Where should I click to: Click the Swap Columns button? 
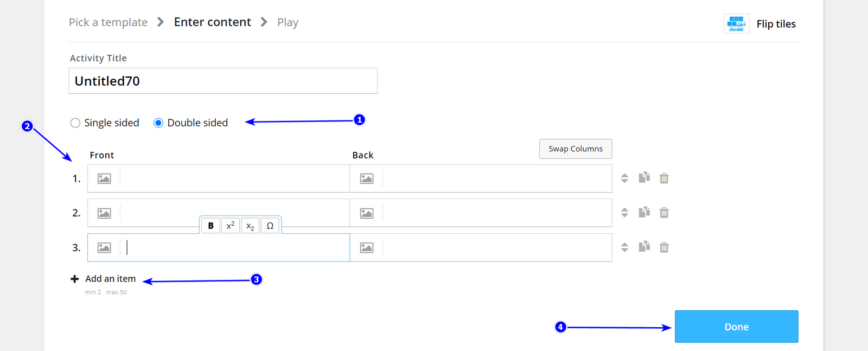click(575, 149)
